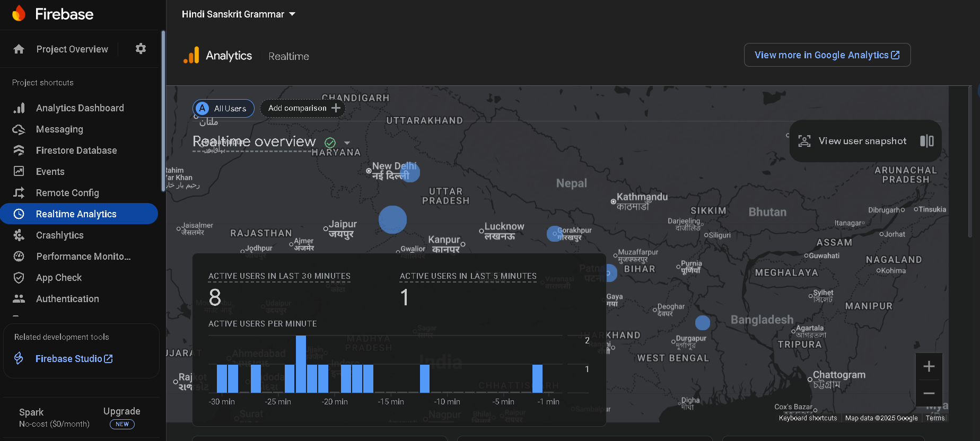This screenshot has height=441, width=980.
Task: Open Project Overview home icon
Action: [19, 49]
